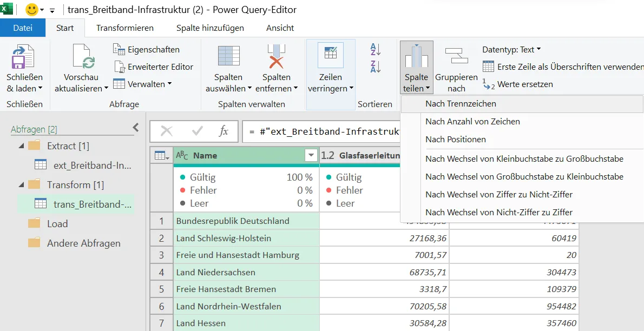
Task: Click cell Freie und Hansestadt Hamburg
Action: click(246, 255)
